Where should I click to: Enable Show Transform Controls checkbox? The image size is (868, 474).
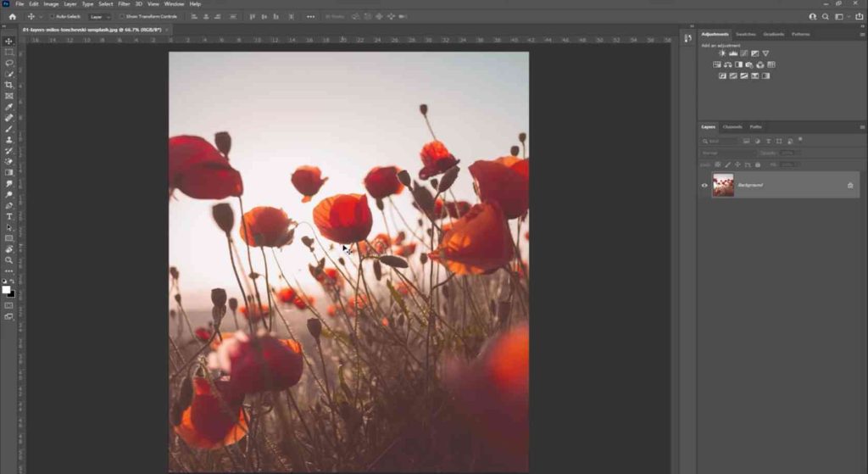click(122, 17)
